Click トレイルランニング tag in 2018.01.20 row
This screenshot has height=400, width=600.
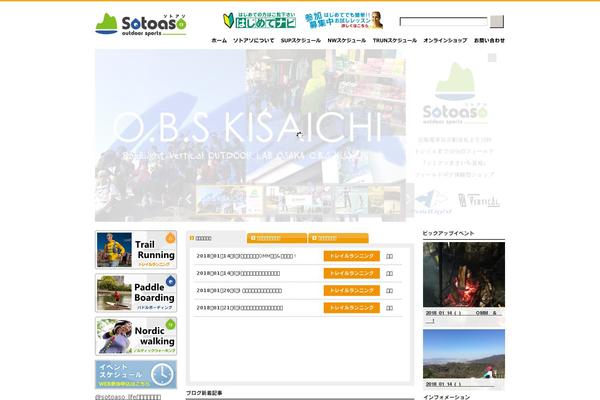click(352, 291)
